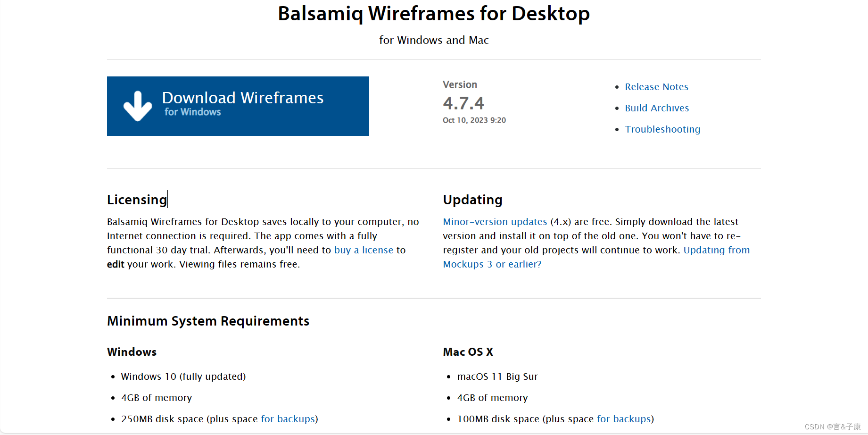Click the 'Version' label
This screenshot has width=868, height=435.
(460, 84)
